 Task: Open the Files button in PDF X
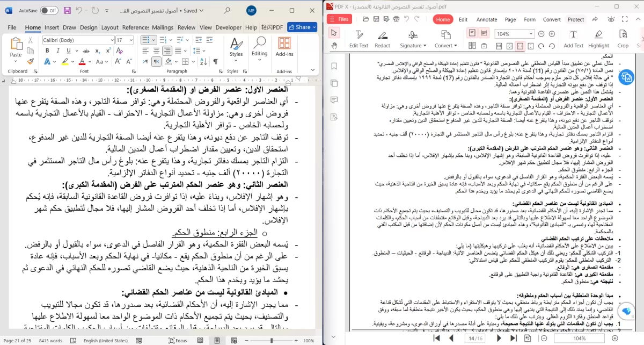339,19
